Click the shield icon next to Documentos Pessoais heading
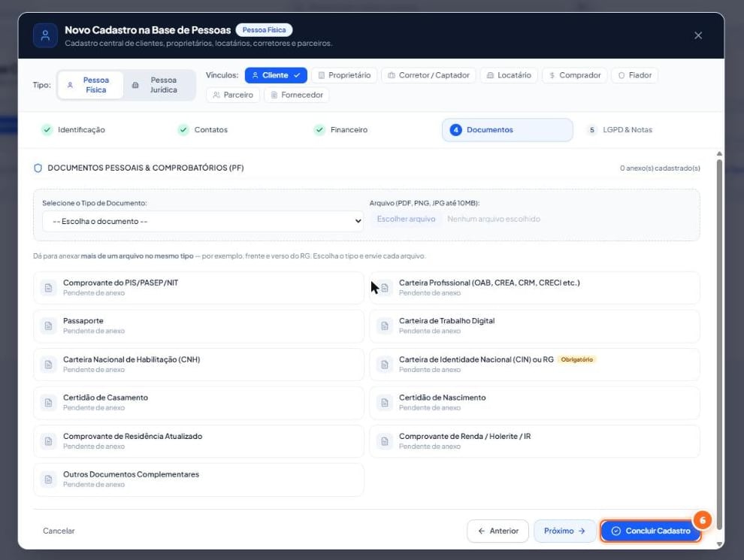 [x=38, y=168]
